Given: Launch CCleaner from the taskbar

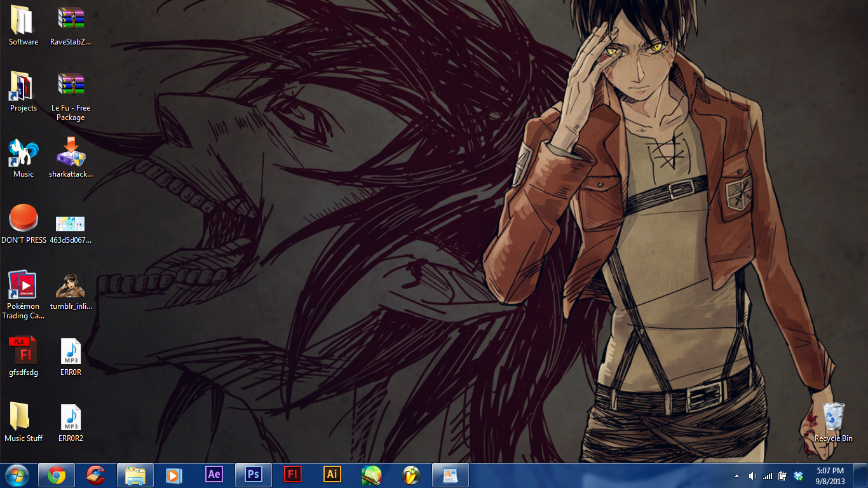Looking at the screenshot, I should coord(96,475).
